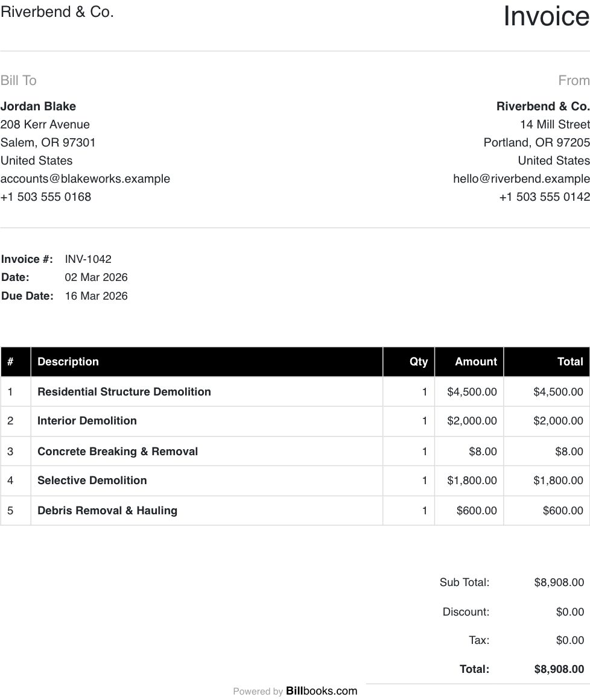The width and height of the screenshot is (590, 700).
Task: Click the large Invoice heading
Action: (547, 16)
